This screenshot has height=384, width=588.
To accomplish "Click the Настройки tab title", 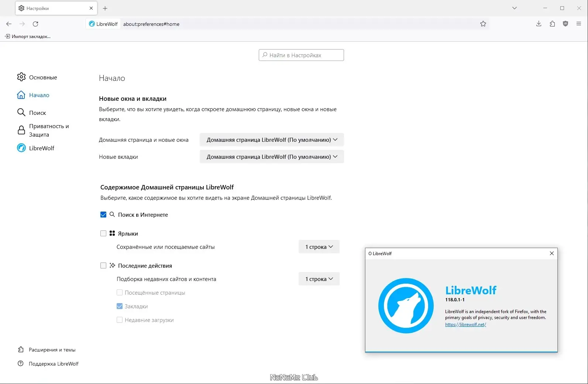I will 38,8.
